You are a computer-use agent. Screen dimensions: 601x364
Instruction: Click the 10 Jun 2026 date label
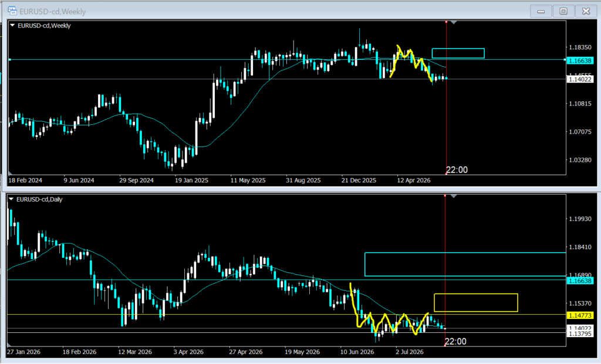357,352
